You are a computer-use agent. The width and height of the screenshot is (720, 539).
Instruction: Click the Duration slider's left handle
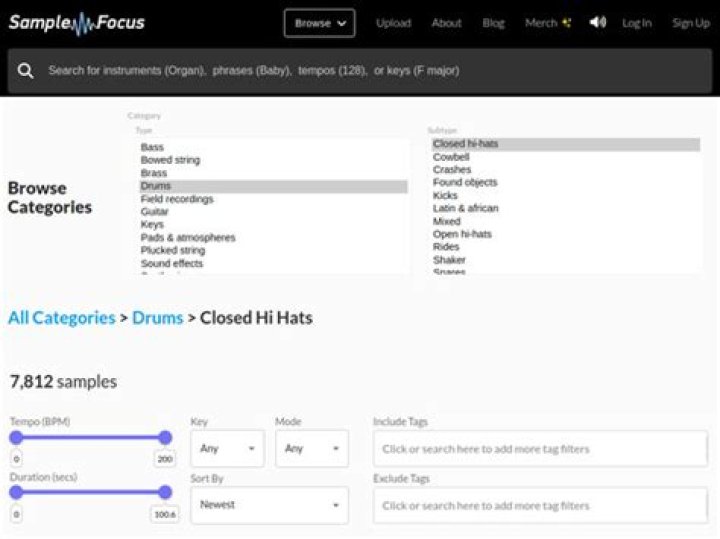(16, 492)
